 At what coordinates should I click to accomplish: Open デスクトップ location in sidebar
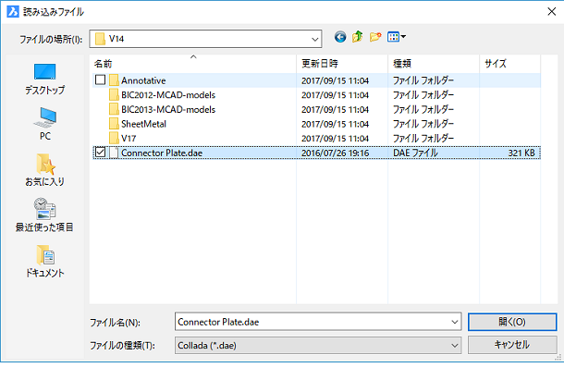45,80
